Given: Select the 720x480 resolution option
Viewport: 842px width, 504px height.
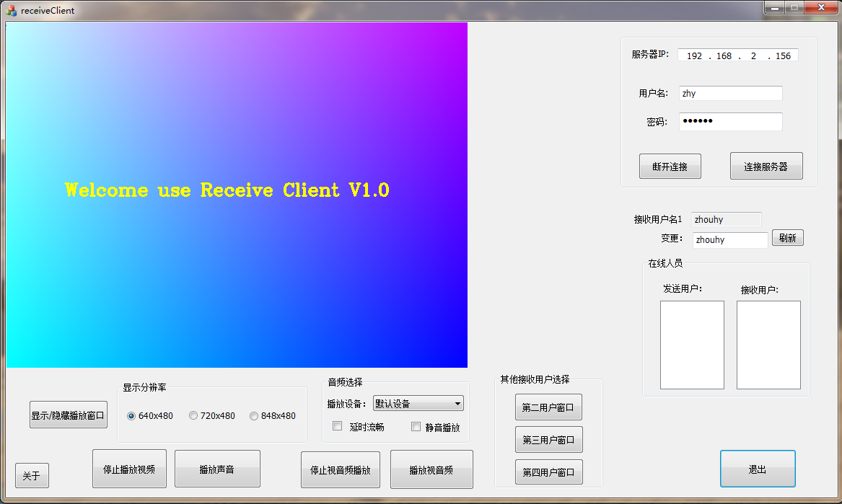Looking at the screenshot, I should click(193, 416).
